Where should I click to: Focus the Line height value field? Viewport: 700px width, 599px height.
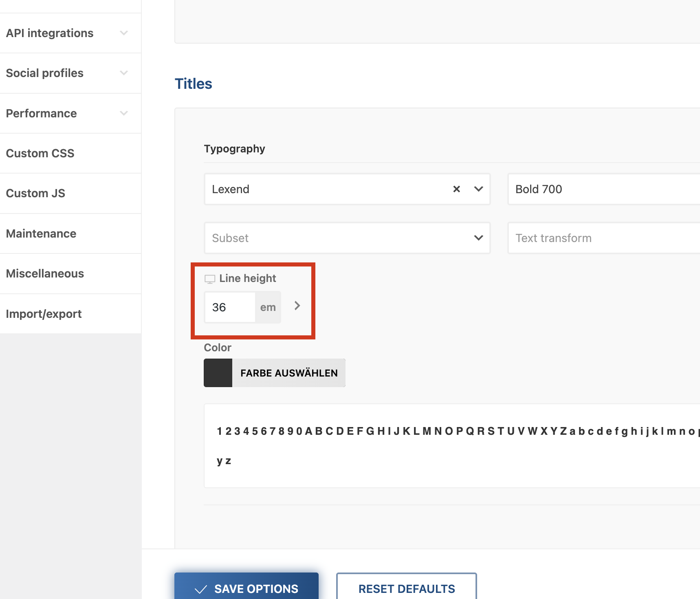[230, 307]
